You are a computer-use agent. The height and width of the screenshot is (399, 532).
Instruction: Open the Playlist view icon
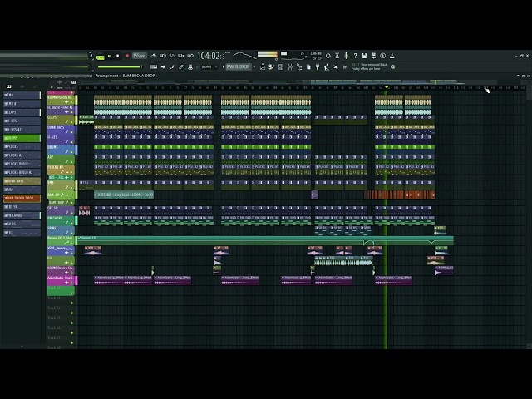click(x=263, y=66)
